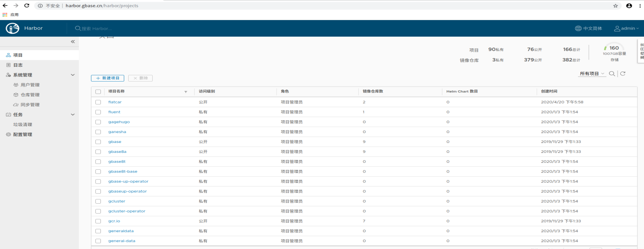
Task: Click the project list search magnifier icon
Action: [612, 73]
